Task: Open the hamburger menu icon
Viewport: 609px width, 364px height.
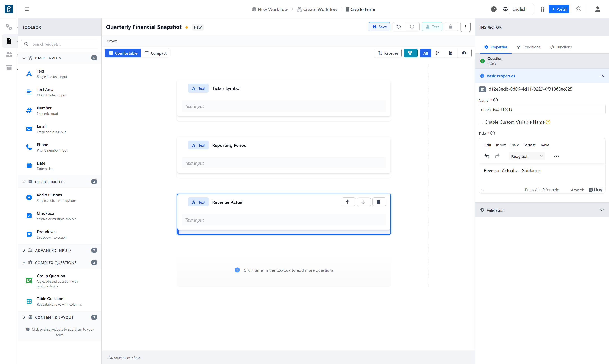Action: tap(27, 9)
